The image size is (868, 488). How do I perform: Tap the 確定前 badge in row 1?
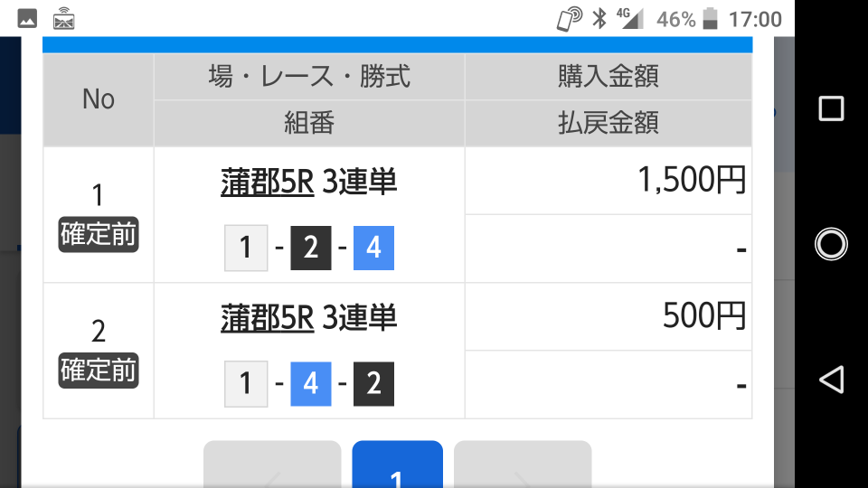pos(99,235)
